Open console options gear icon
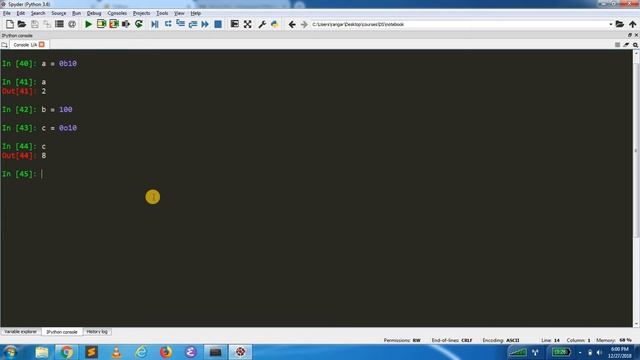 (x=636, y=45)
